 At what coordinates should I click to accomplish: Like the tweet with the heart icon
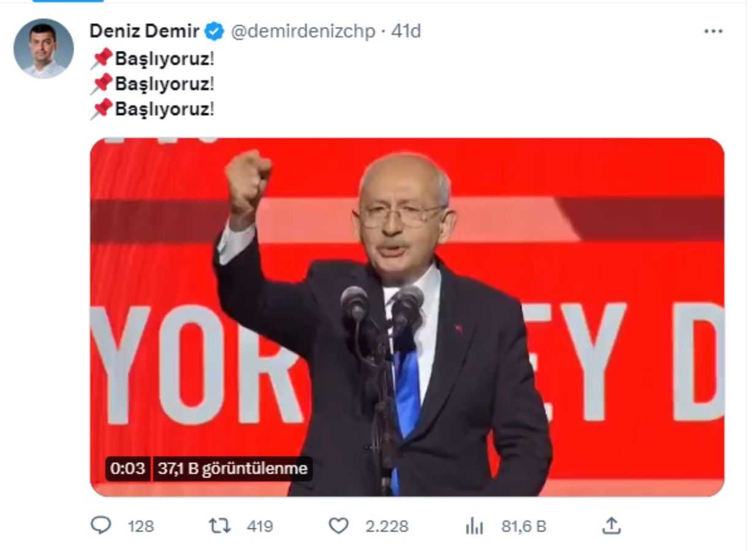click(x=338, y=525)
